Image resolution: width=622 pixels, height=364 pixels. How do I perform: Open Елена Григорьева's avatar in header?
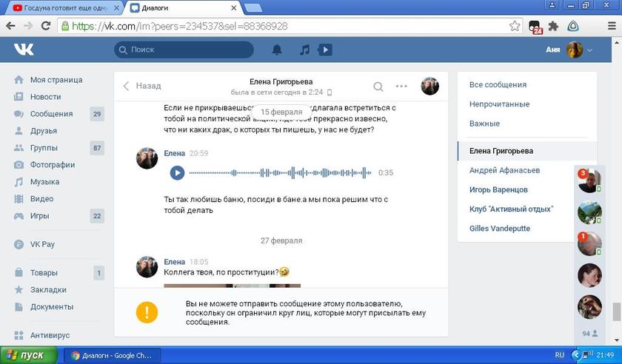pos(430,86)
